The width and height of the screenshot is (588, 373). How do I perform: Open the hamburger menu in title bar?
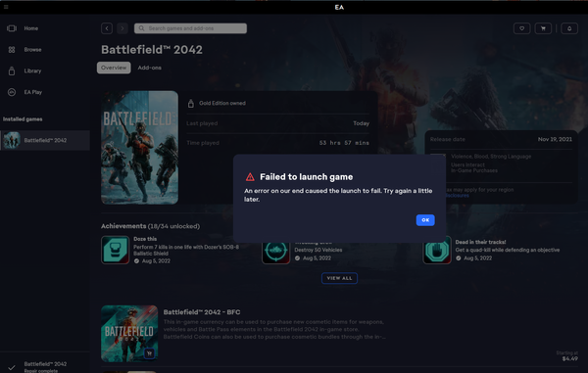click(6, 7)
